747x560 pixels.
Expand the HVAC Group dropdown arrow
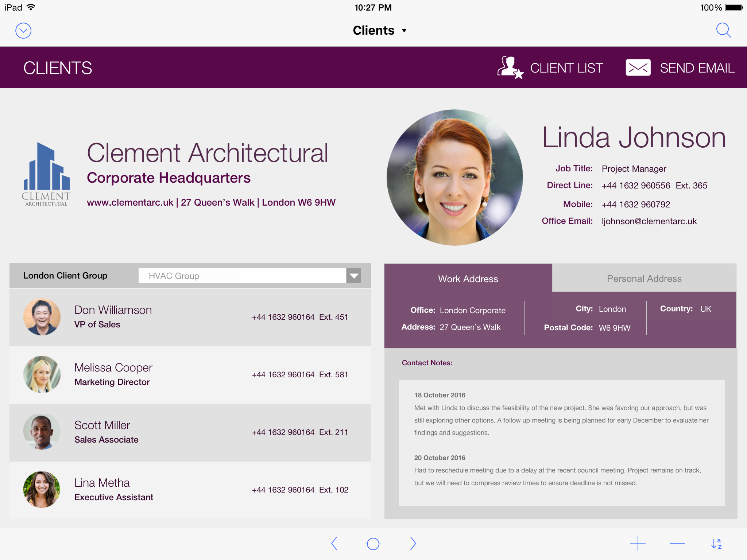coord(353,276)
